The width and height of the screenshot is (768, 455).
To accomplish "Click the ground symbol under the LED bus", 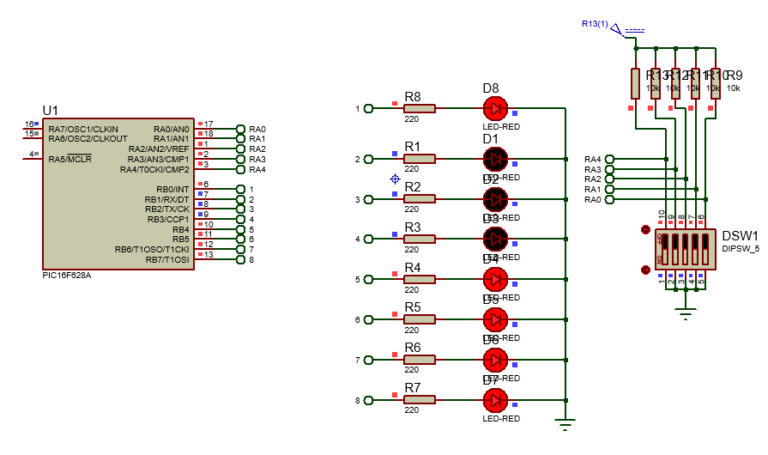I will point(565,424).
